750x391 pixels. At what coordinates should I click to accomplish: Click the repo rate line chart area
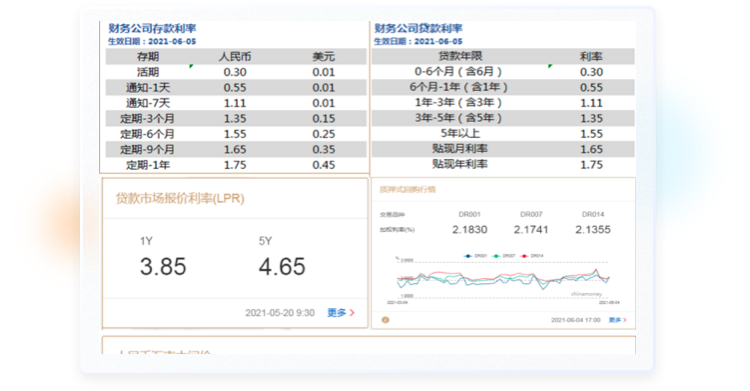click(503, 279)
